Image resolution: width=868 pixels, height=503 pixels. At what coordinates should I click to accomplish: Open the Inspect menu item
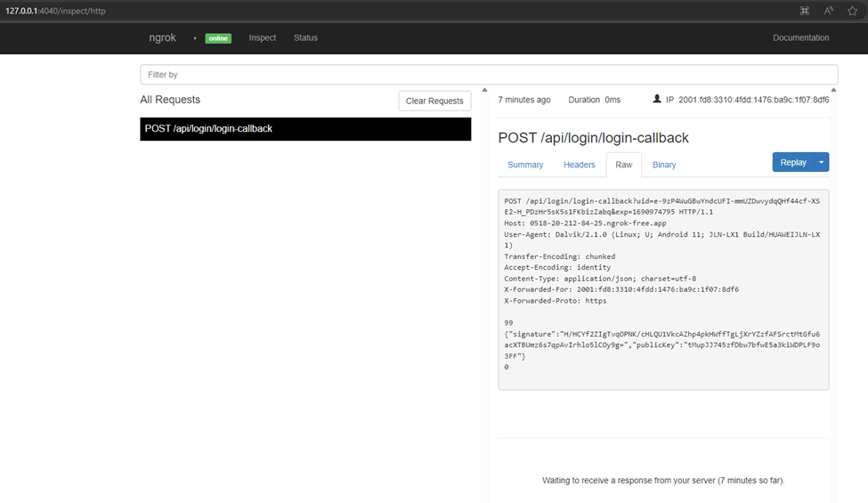tap(263, 37)
